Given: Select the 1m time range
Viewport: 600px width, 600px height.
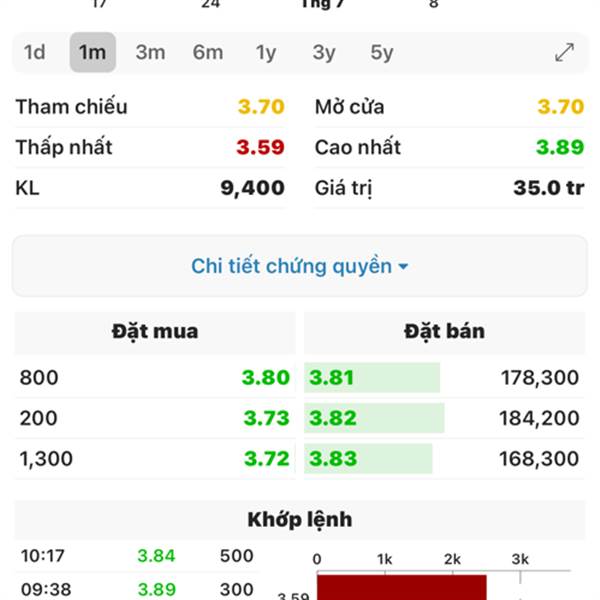Looking at the screenshot, I should coord(93,52).
